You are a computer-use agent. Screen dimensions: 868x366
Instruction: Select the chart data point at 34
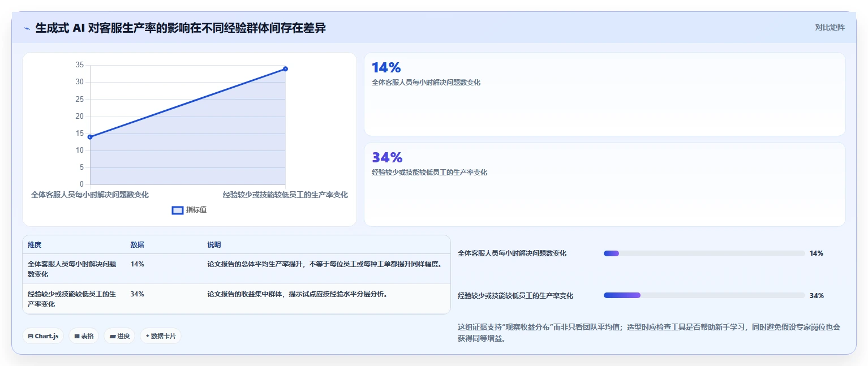(285, 69)
